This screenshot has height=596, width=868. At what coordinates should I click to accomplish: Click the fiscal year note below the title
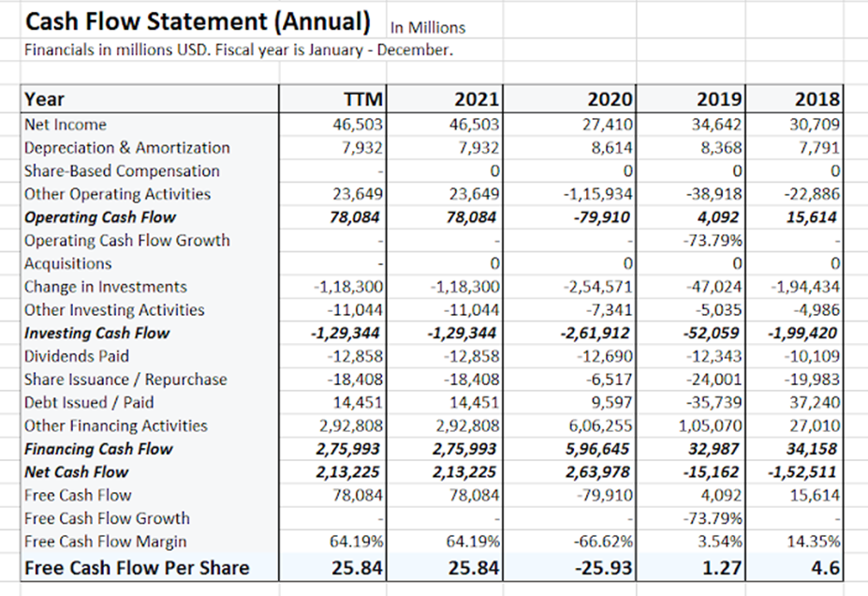(x=238, y=50)
